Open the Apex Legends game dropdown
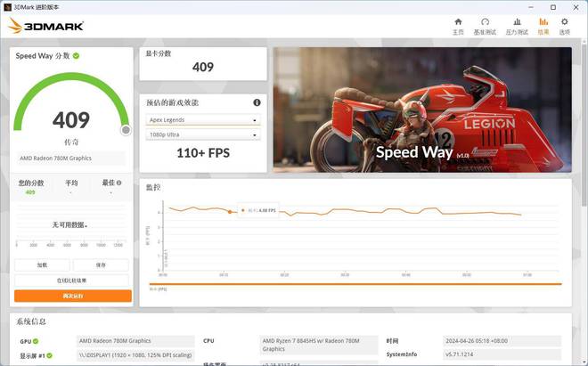588x366 pixels. pos(203,120)
